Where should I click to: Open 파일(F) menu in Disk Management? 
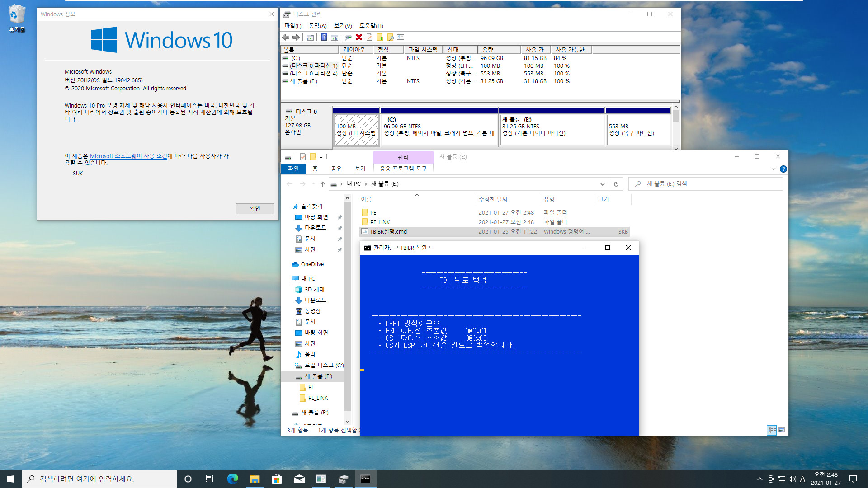click(x=292, y=26)
